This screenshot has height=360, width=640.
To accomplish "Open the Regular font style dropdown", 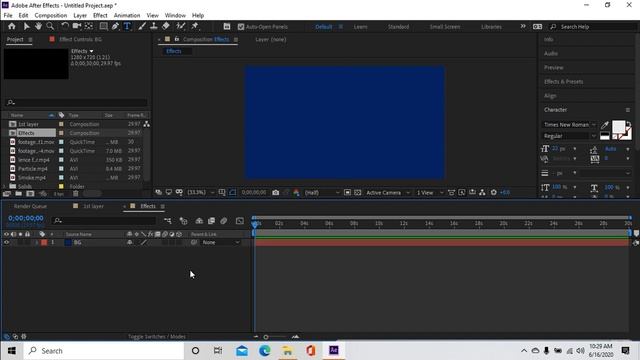I will tap(569, 136).
